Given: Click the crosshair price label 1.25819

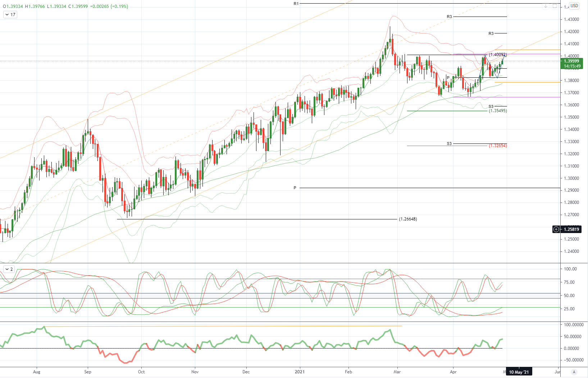Looking at the screenshot, I should point(571,229).
